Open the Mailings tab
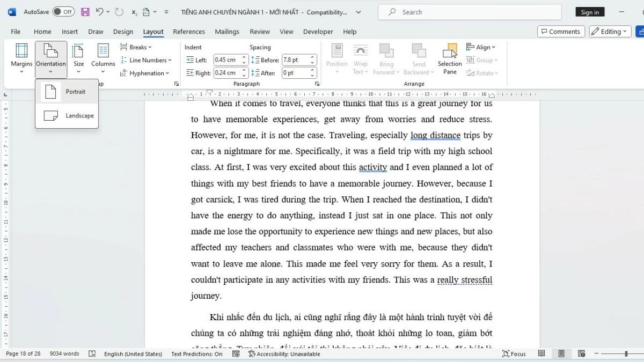 coord(227,32)
